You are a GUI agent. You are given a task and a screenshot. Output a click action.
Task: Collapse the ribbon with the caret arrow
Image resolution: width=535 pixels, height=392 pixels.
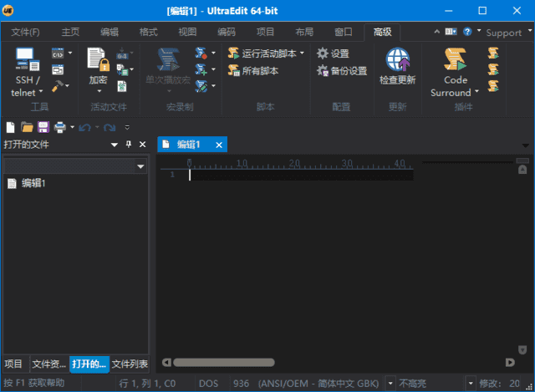(436, 32)
